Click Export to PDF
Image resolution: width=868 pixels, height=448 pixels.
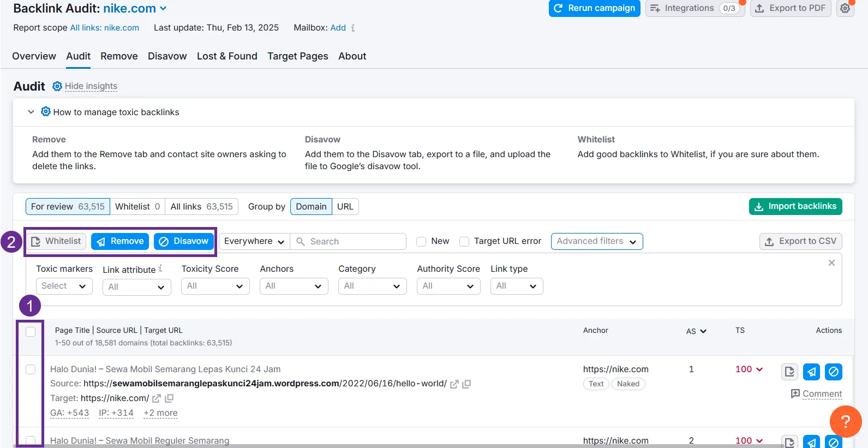[x=791, y=8]
